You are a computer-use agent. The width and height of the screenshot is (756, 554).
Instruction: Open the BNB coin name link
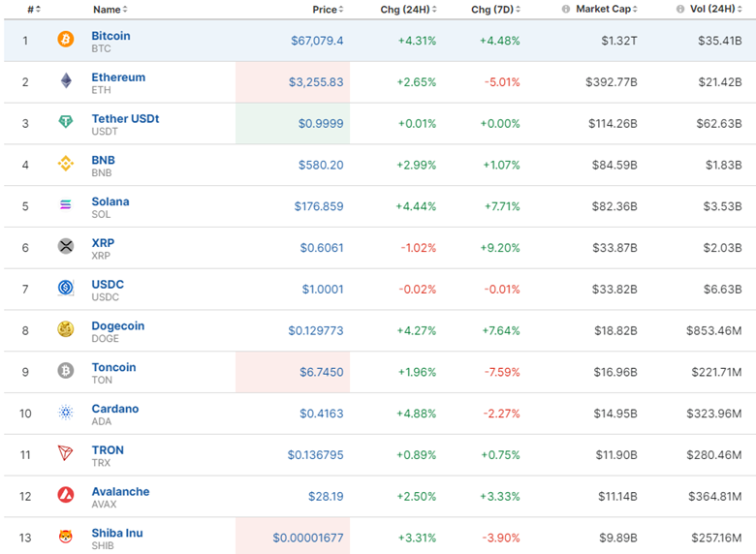pos(103,160)
